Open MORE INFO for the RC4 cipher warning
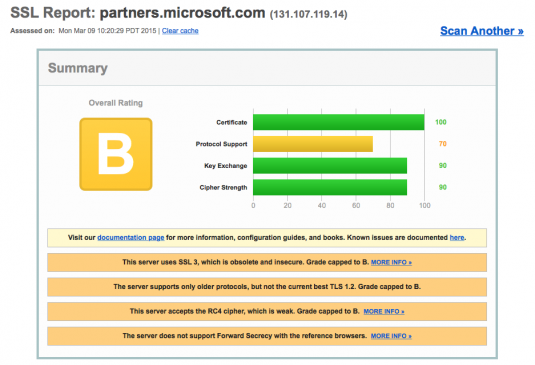 [x=384, y=311]
